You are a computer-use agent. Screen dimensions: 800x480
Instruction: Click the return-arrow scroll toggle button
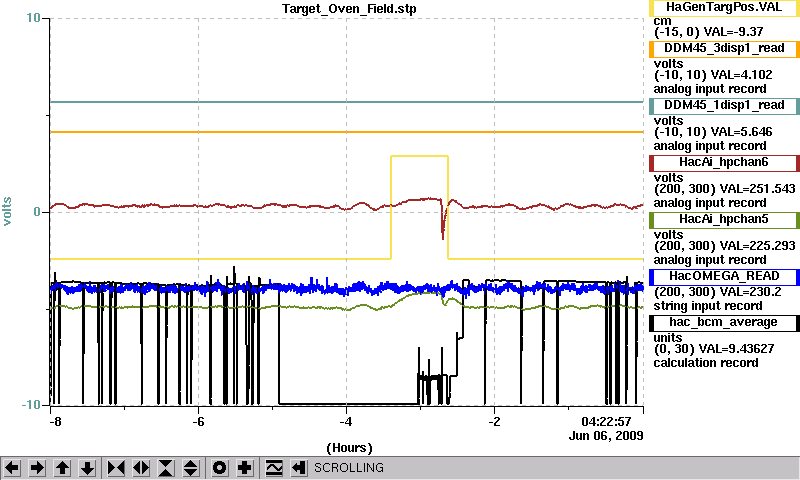tap(299, 468)
